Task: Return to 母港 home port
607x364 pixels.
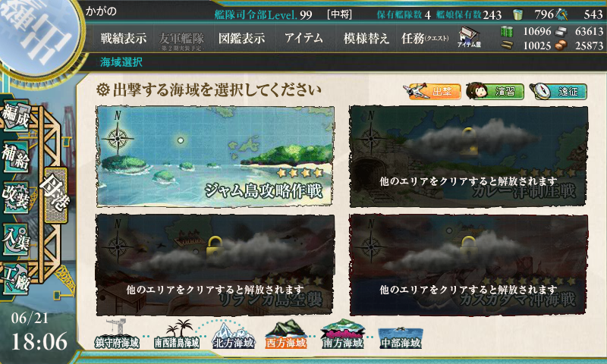Action: (x=55, y=195)
